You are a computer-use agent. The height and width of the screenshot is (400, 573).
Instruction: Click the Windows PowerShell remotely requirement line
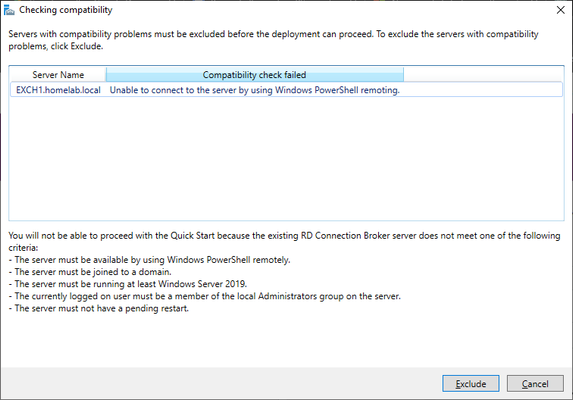[x=149, y=260]
